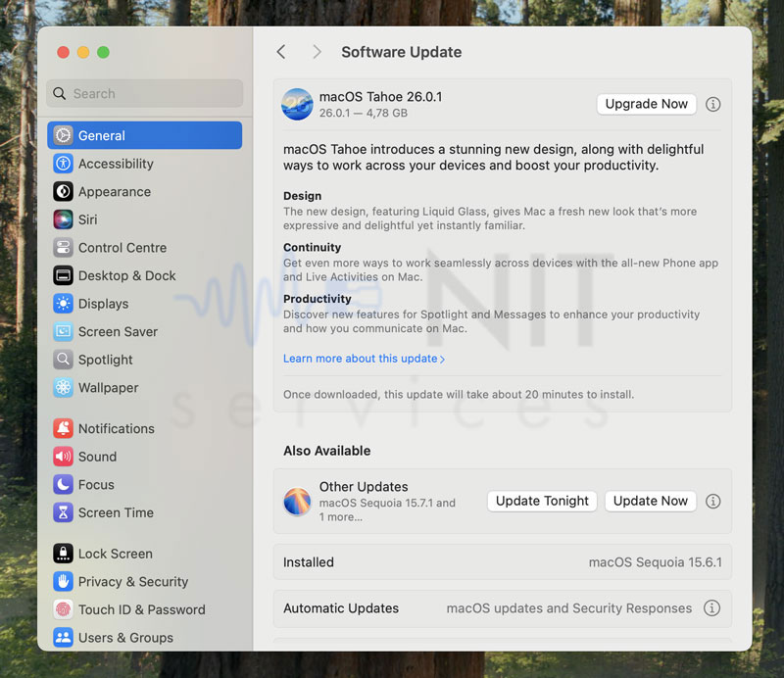Click the info icon beside Update Now

712,501
